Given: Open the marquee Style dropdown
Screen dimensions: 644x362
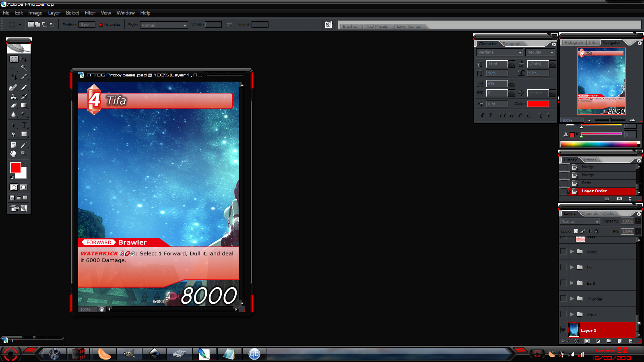Looking at the screenshot, I should 164,25.
